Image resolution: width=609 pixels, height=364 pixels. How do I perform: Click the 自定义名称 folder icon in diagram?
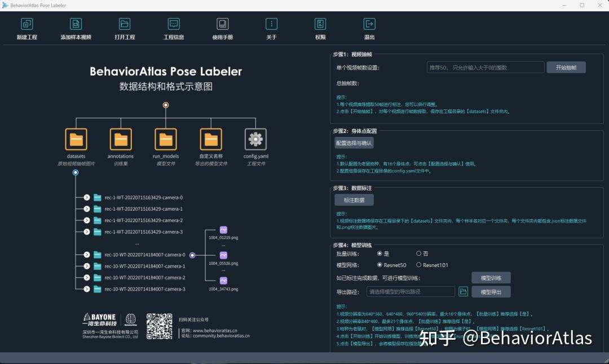tap(211, 139)
